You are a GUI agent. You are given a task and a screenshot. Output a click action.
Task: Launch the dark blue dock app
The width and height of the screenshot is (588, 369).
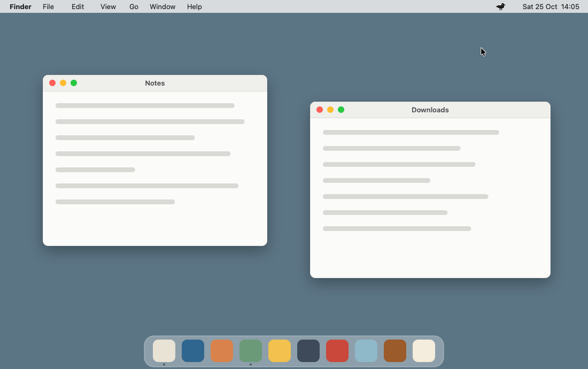193,351
